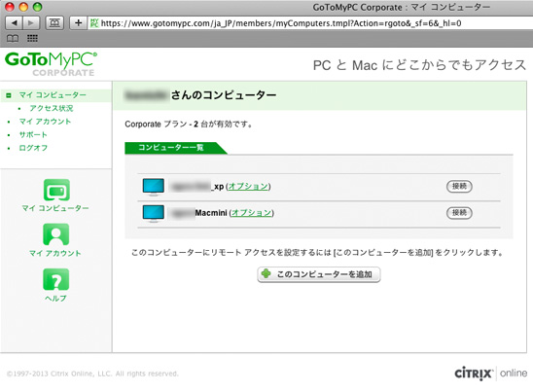Open Top Sites grid icon
This screenshot has width=533, height=392.
point(32,38)
